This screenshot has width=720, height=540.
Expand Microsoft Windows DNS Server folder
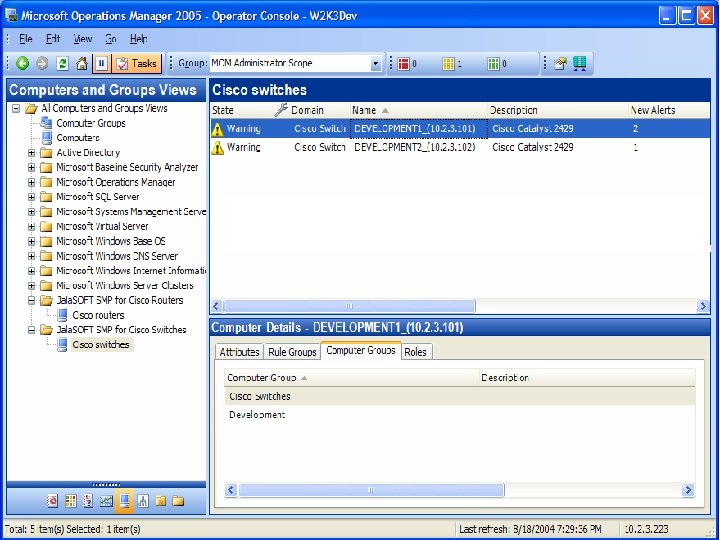pos(31,256)
